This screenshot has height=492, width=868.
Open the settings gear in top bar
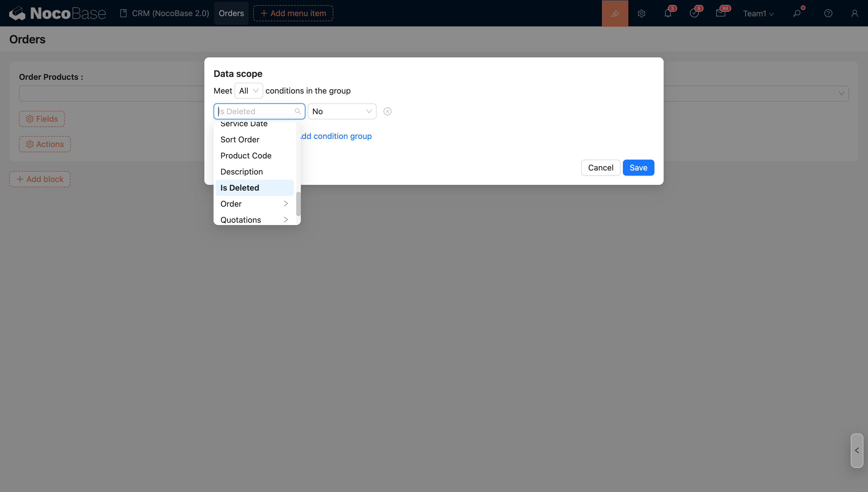click(641, 13)
